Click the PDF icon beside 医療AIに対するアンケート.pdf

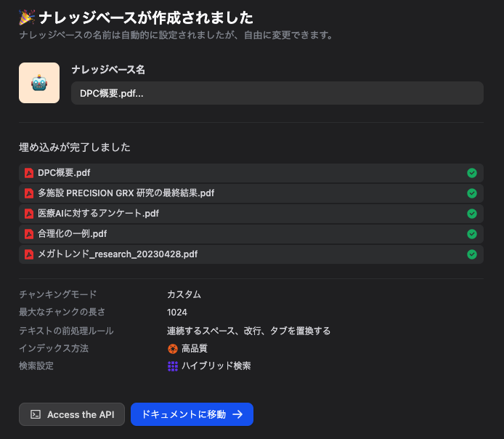point(29,214)
